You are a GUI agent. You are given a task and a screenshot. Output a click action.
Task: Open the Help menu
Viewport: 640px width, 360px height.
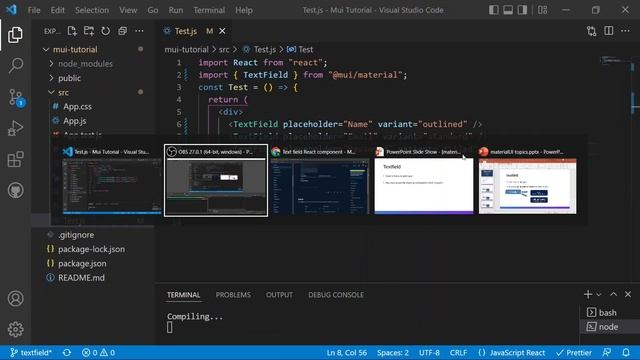tap(244, 10)
